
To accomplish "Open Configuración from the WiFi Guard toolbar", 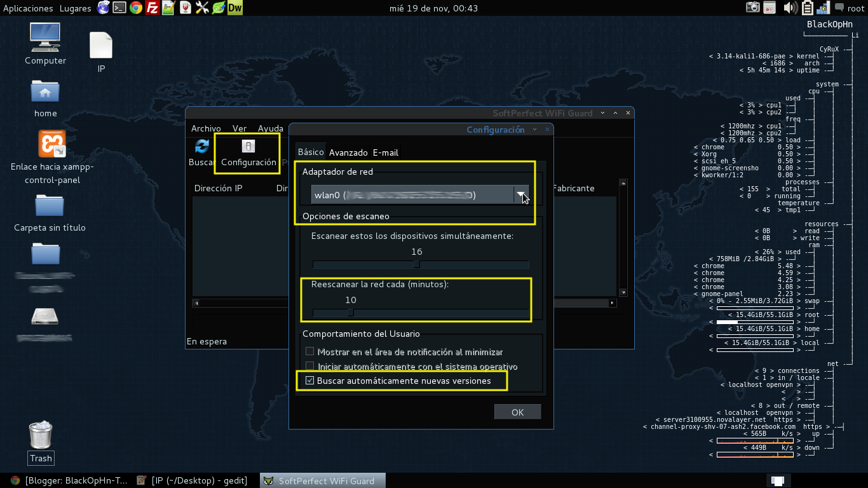I will point(248,153).
